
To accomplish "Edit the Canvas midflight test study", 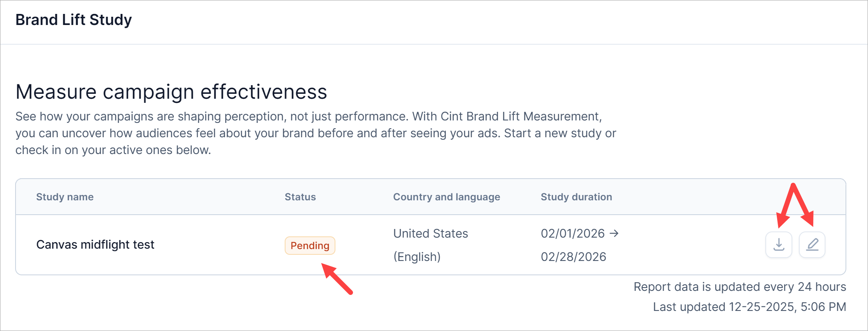I will point(812,245).
